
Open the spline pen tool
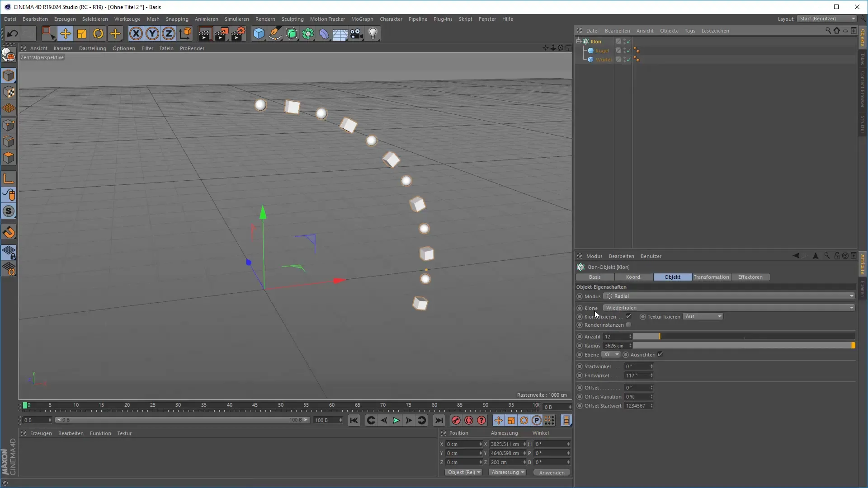click(x=275, y=33)
